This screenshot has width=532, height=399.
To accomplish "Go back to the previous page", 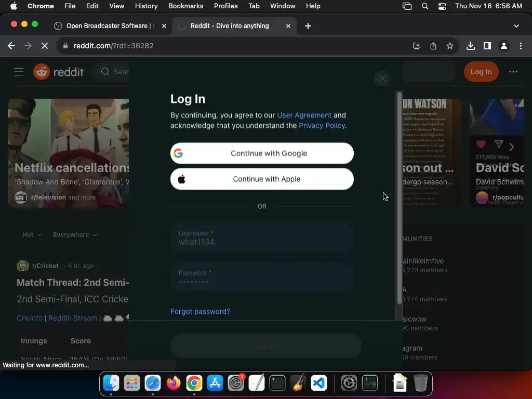I will tap(11, 46).
